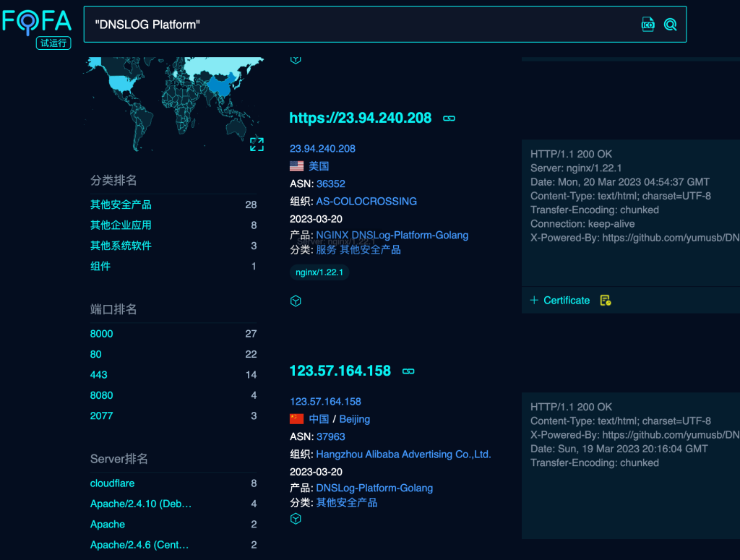This screenshot has height=560, width=740.
Task: Open https://23.94.240.208 result title
Action: point(360,118)
